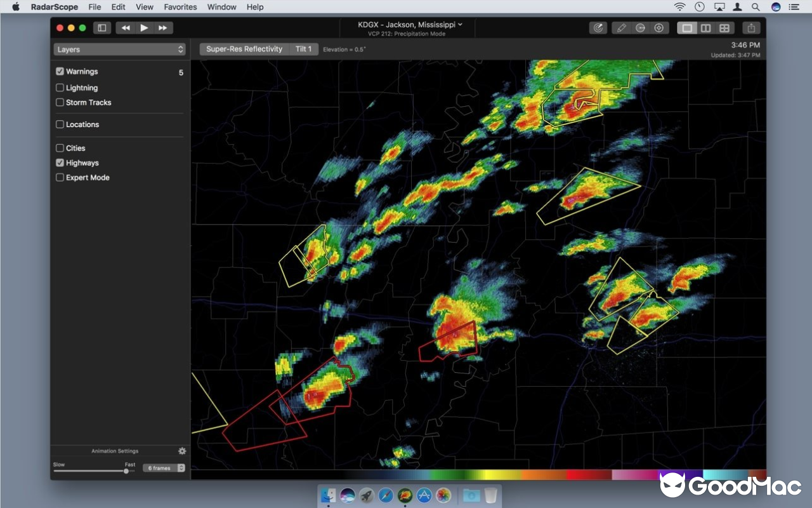Select the pencil drawing tool
The image size is (812, 508).
tap(622, 28)
